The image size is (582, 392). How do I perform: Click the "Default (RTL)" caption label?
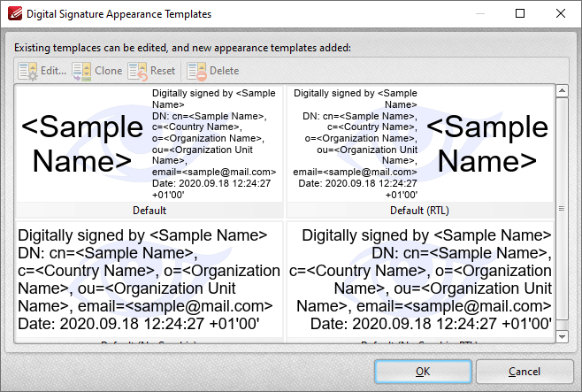pos(419,211)
